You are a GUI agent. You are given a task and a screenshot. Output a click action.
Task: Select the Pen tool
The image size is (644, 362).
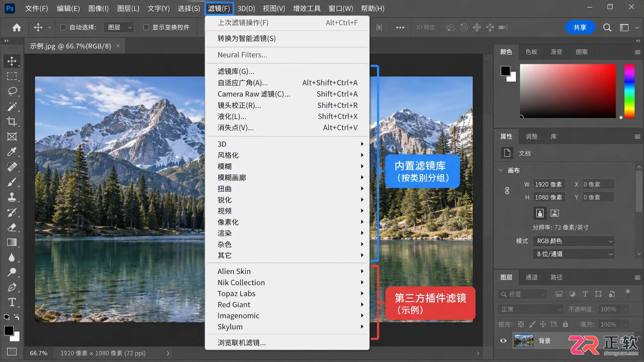click(12, 287)
